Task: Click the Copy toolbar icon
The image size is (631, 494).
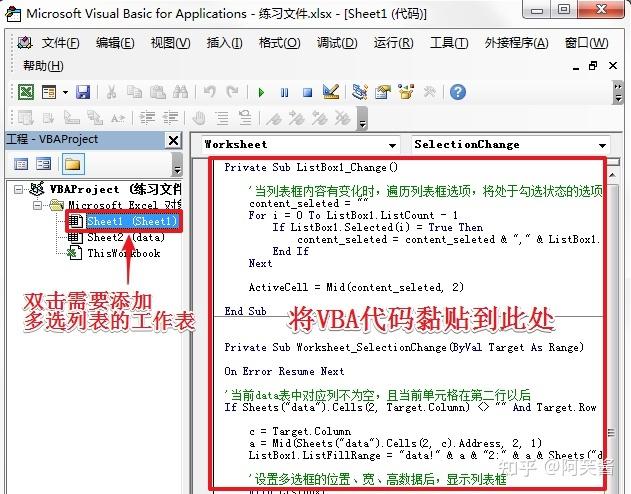Action: 134,92
